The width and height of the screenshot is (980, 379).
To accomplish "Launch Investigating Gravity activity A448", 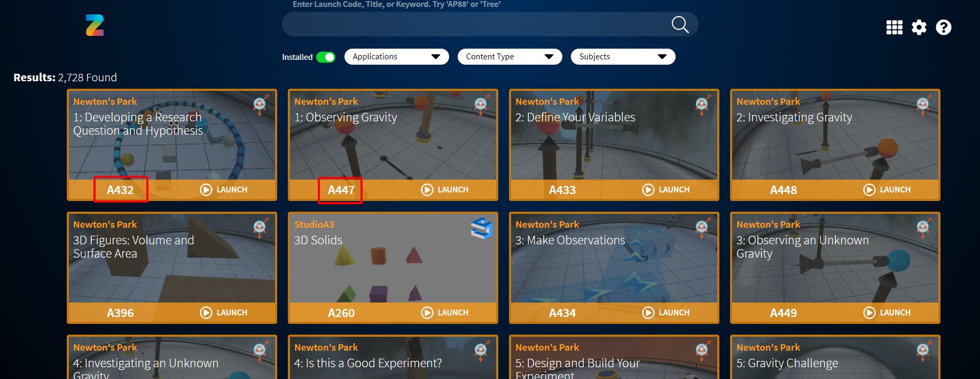I will [887, 190].
